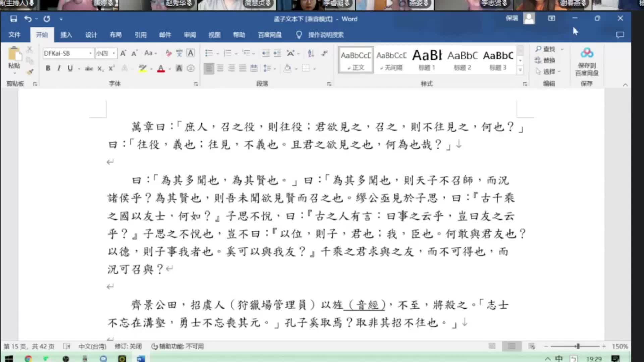Clear all formatting with eraser icon
The image size is (644, 362).
pos(168,53)
